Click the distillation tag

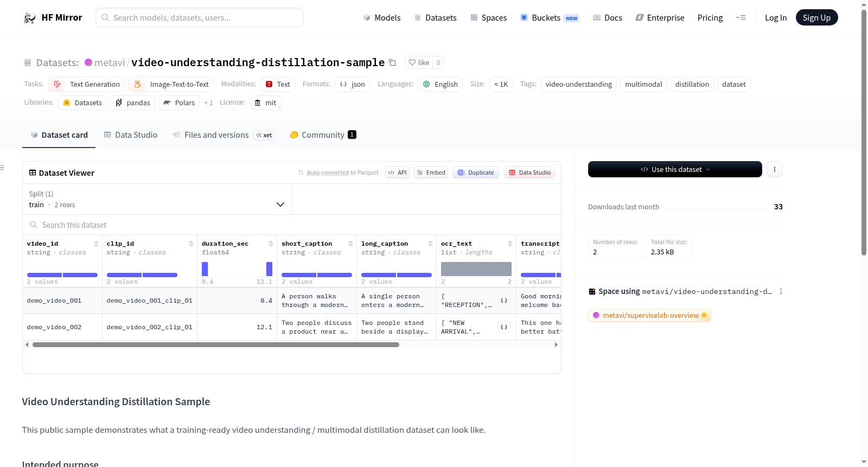point(692,84)
